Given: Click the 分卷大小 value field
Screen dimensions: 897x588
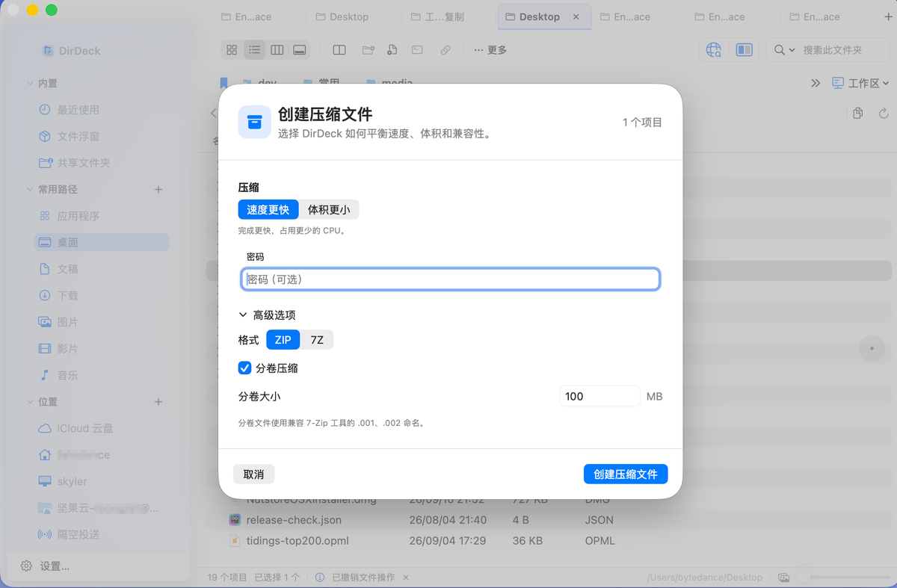Looking at the screenshot, I should click(599, 396).
